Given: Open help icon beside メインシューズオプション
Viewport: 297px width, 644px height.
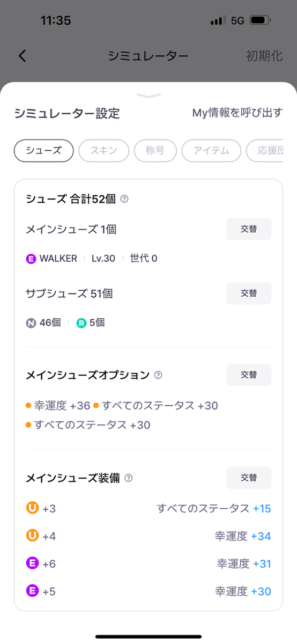Looking at the screenshot, I should click(158, 375).
